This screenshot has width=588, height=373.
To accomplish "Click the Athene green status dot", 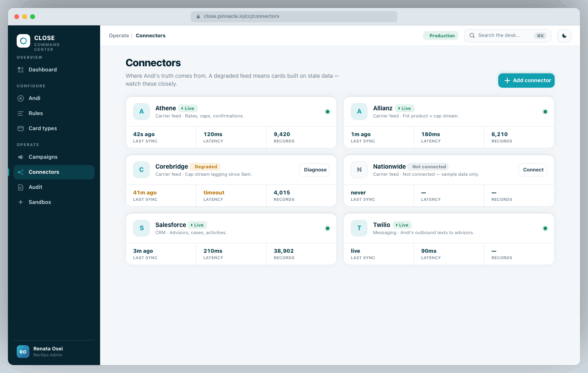I will 327,112.
